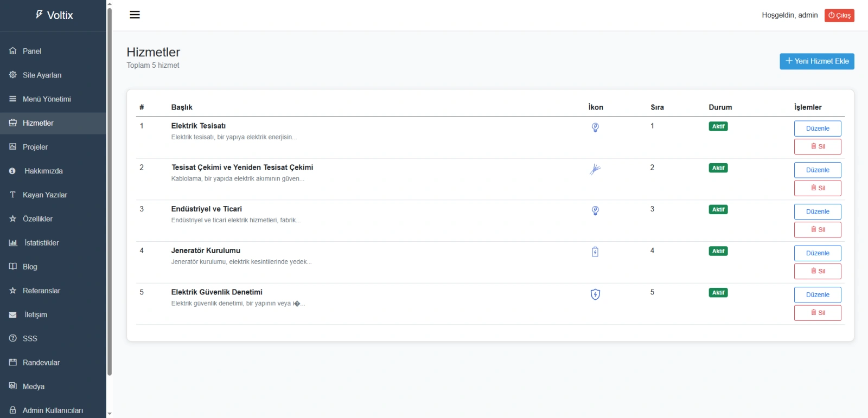Click the gear icon beside Site Ayarları
This screenshot has height=418, width=868.
pyautogui.click(x=13, y=75)
